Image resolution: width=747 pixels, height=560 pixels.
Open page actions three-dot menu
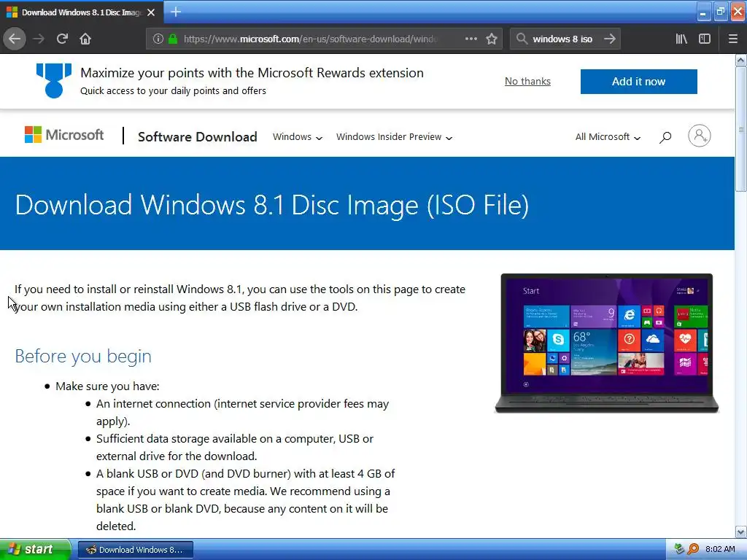coord(471,39)
